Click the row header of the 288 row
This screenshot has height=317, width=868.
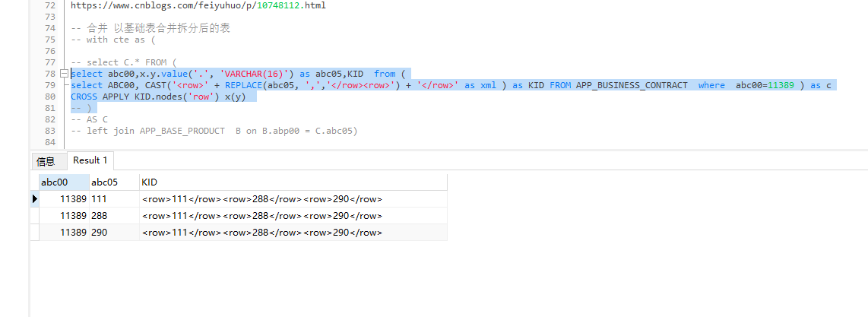click(x=35, y=216)
